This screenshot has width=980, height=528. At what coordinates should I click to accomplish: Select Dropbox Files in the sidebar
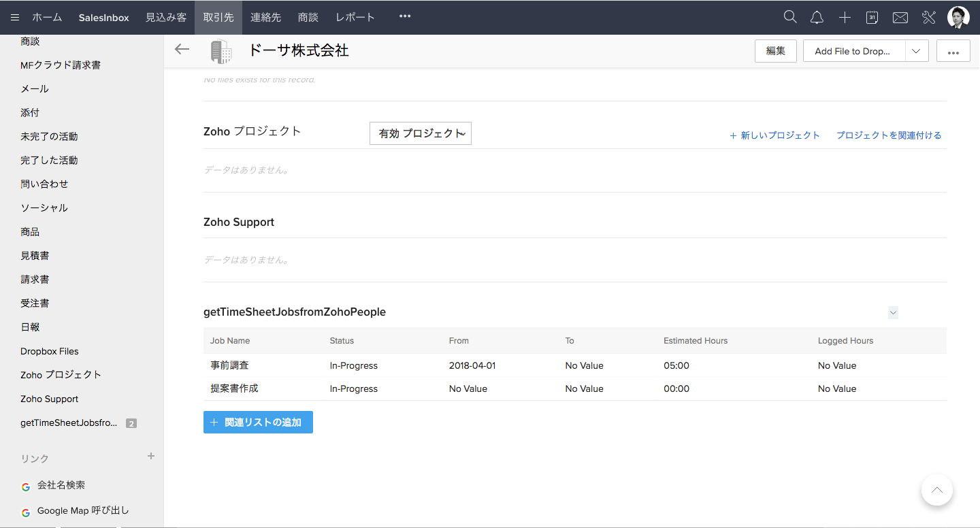click(50, 351)
